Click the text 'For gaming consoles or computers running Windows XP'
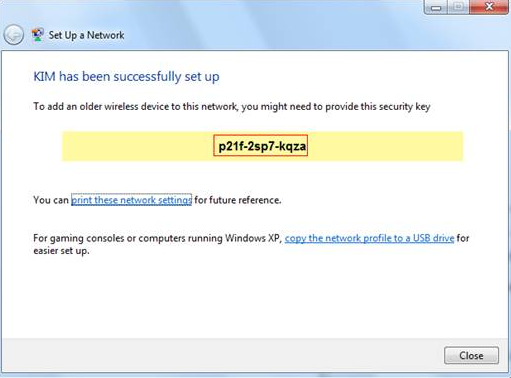 (x=158, y=238)
